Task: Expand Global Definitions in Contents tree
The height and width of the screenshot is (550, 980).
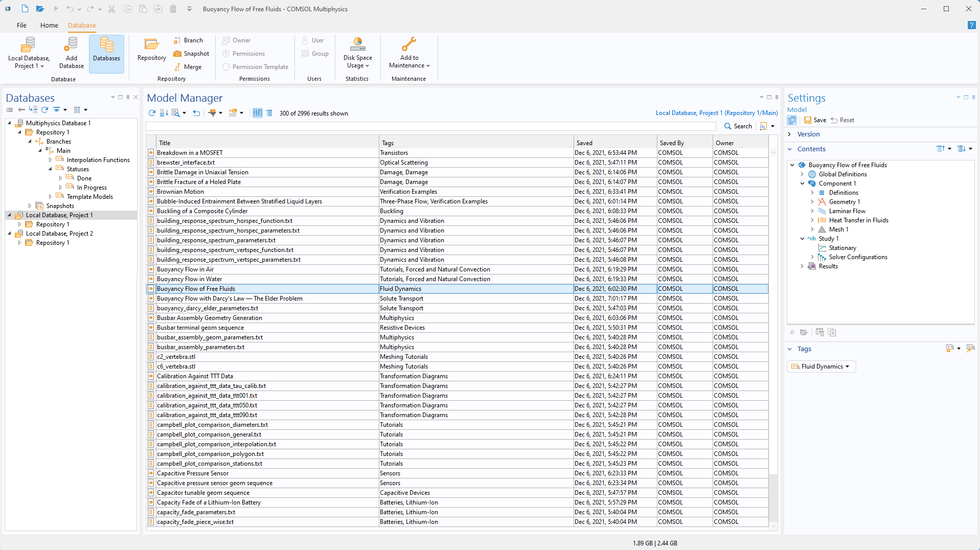Action: (x=802, y=174)
